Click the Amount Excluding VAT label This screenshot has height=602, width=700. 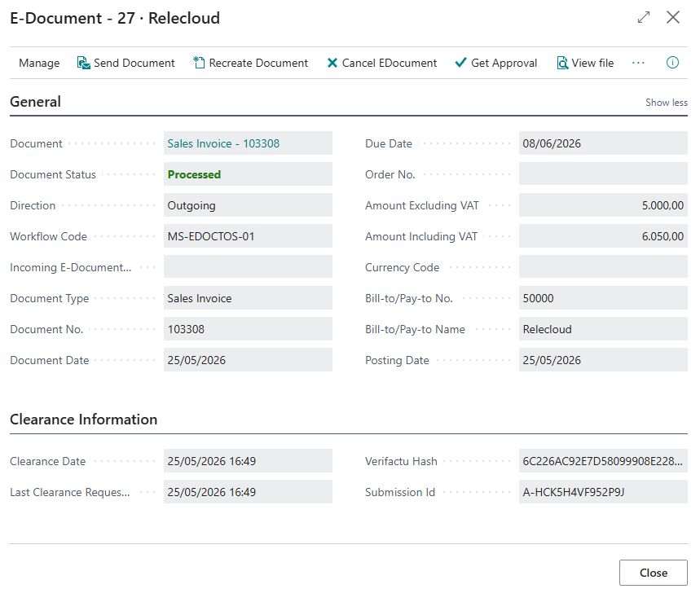point(422,205)
